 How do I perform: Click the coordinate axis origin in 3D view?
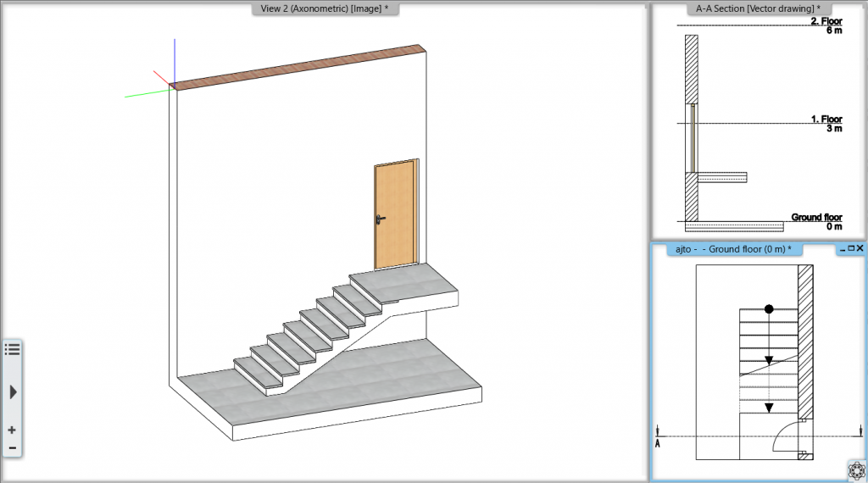(173, 86)
